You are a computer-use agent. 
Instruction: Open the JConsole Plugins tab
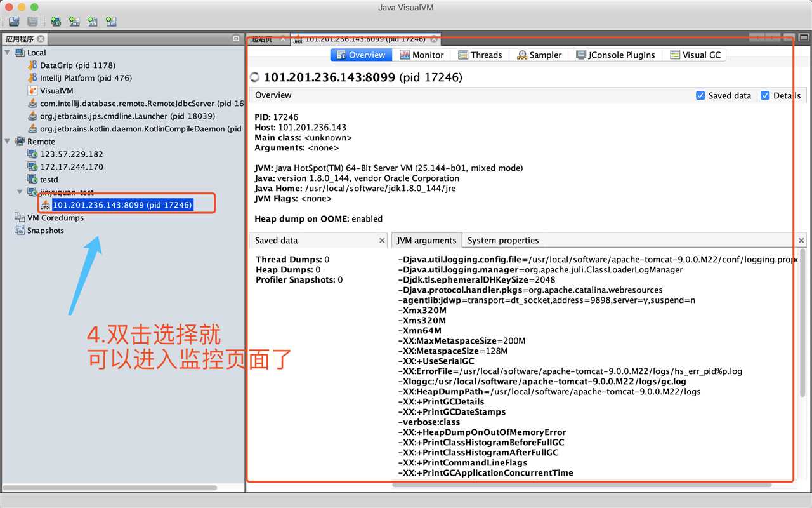[615, 55]
